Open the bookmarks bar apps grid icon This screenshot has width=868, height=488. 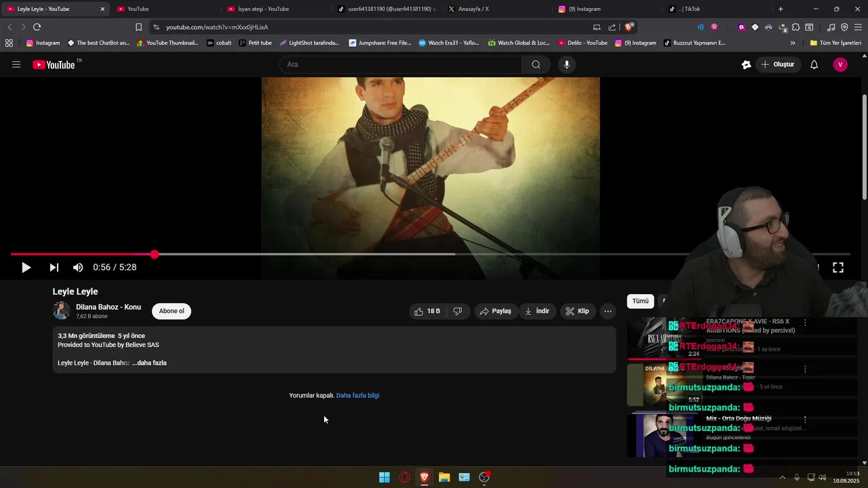(9, 43)
